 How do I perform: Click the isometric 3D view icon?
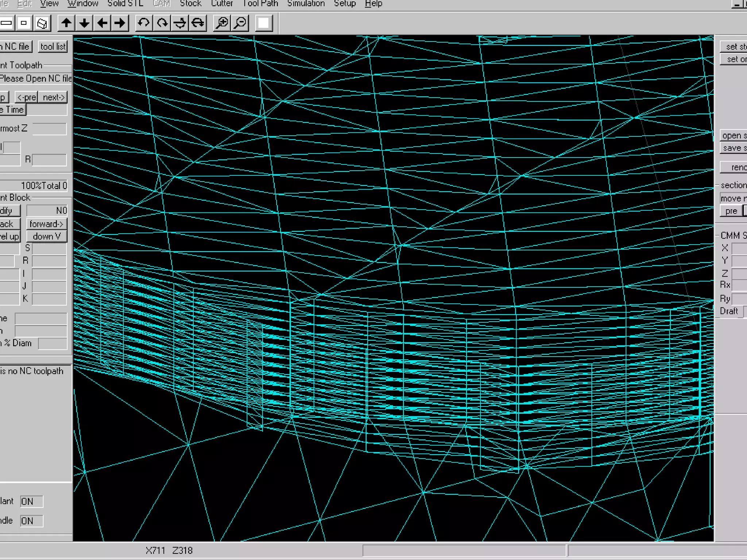click(42, 23)
